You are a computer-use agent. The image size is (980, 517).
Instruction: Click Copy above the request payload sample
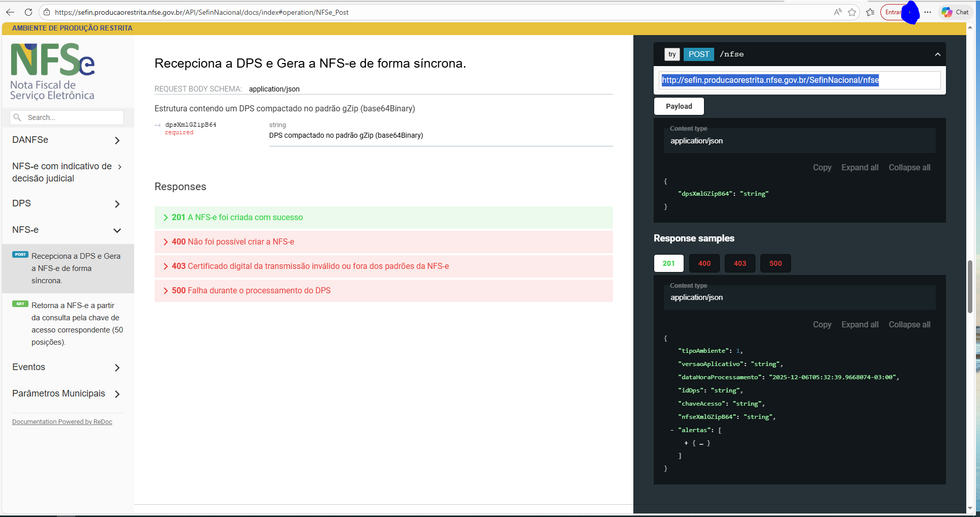click(x=821, y=168)
